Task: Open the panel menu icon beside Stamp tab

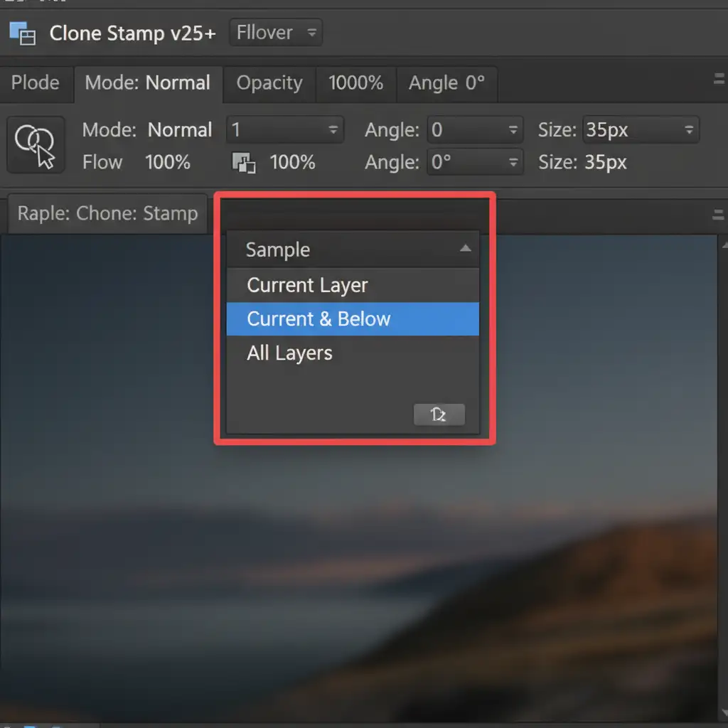Action: [718, 214]
